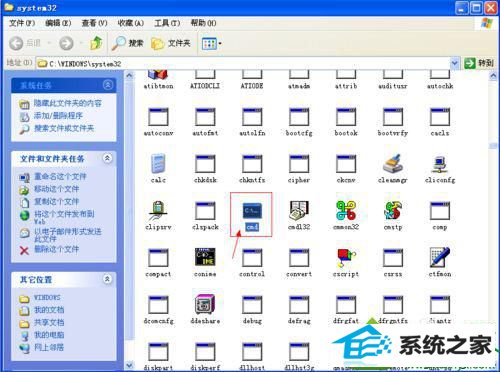Select the ddeshare icon
Image resolution: width=500 pixels, height=372 pixels.
(205, 304)
